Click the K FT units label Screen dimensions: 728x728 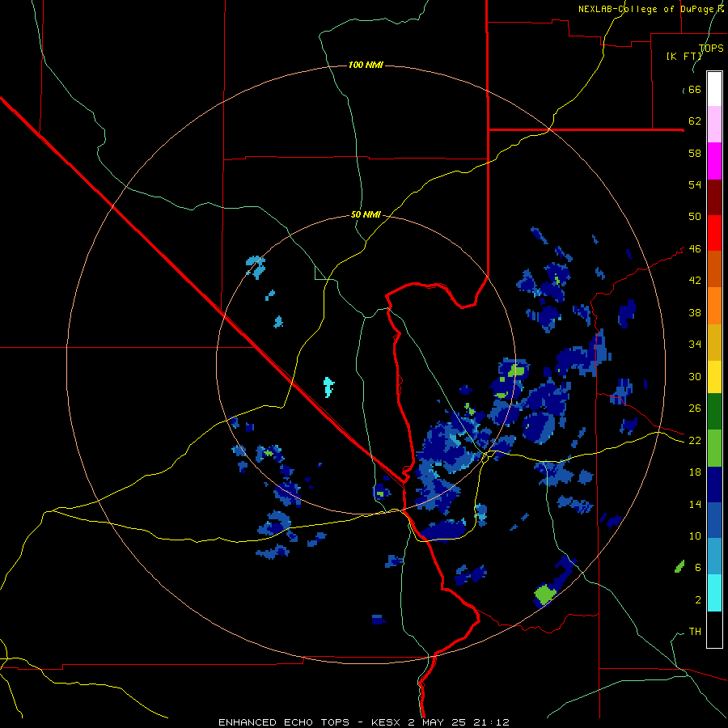click(x=684, y=57)
